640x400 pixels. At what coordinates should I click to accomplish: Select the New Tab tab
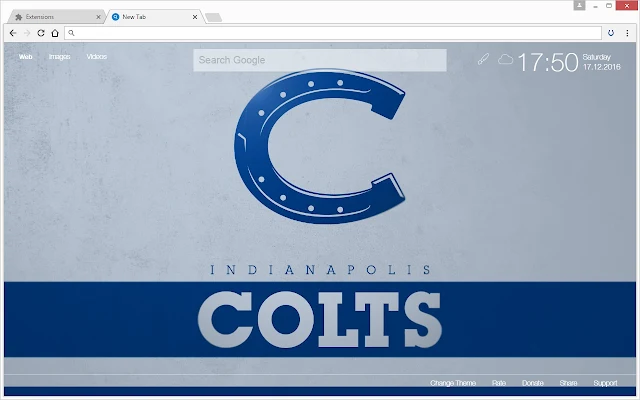154,17
